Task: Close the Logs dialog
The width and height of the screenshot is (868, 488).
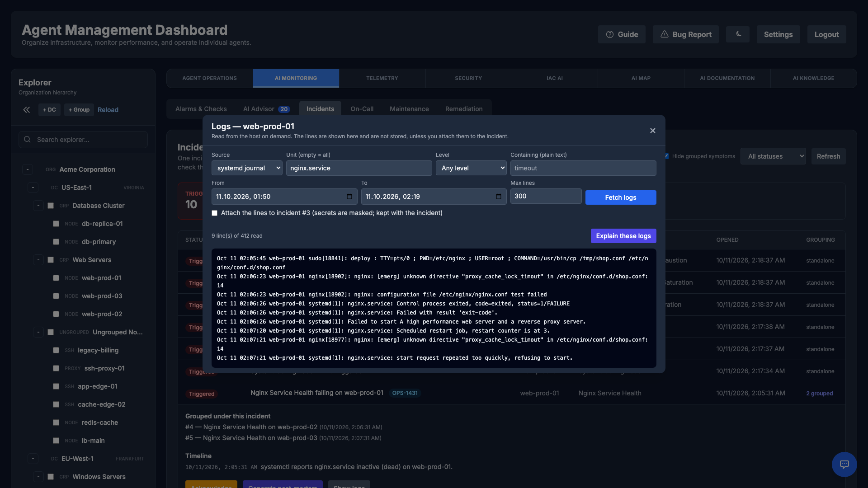Action: tap(652, 131)
